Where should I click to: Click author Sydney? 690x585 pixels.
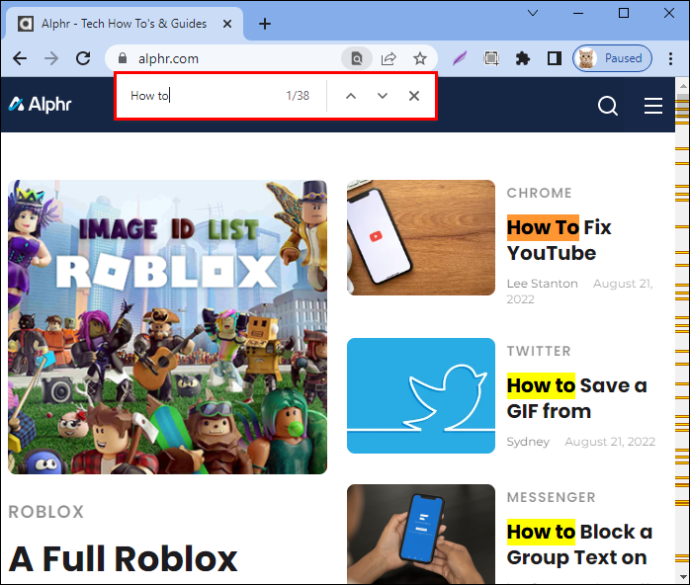pos(528,442)
